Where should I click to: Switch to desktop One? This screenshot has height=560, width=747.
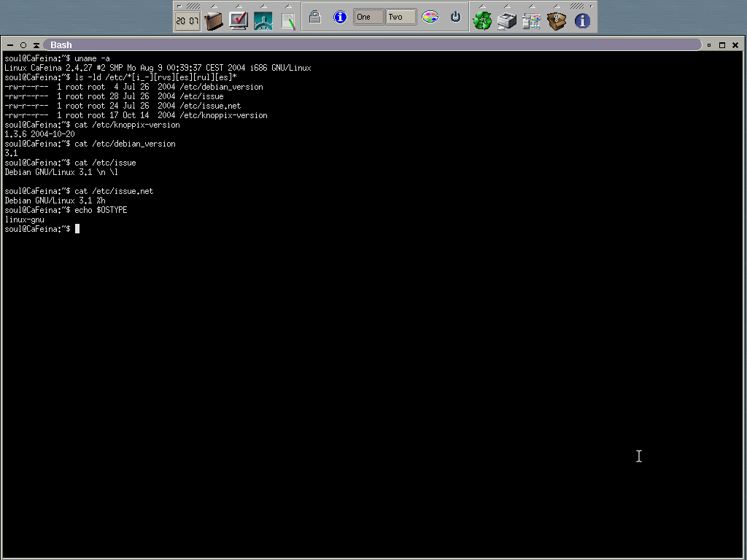click(x=368, y=17)
